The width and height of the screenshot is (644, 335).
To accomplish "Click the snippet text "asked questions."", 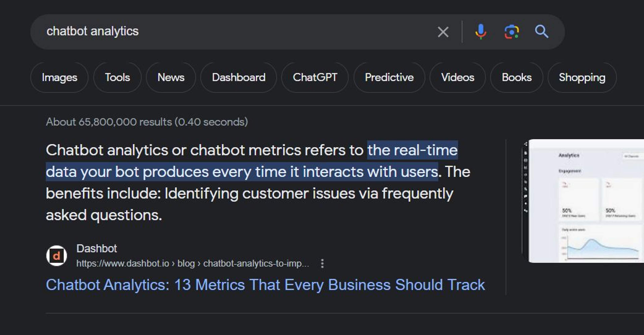I will pyautogui.click(x=104, y=215).
